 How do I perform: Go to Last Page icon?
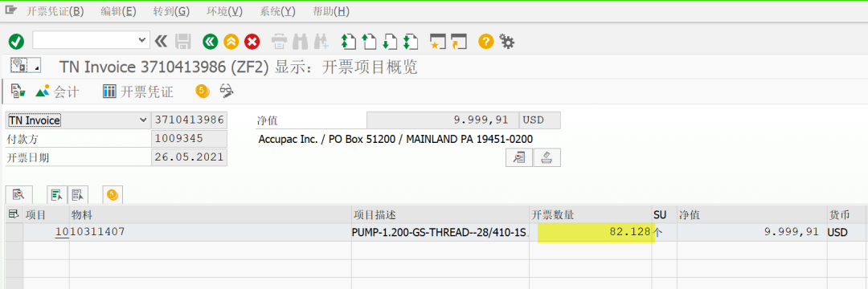(x=410, y=41)
